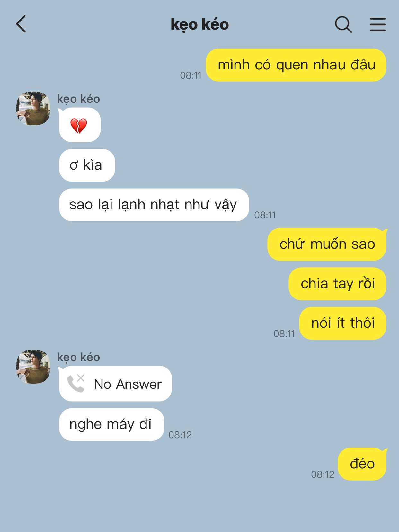Call back from No Answer bubble
Image resolution: width=399 pixels, height=532 pixels.
[115, 384]
